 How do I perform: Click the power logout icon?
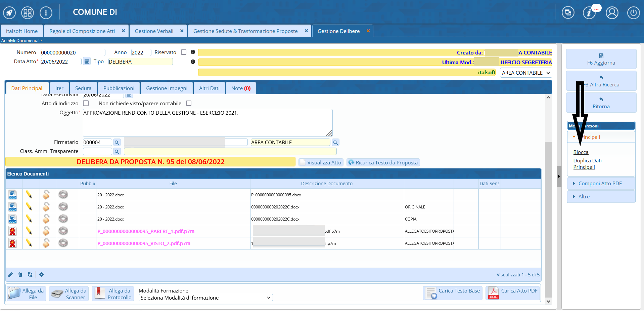point(633,13)
